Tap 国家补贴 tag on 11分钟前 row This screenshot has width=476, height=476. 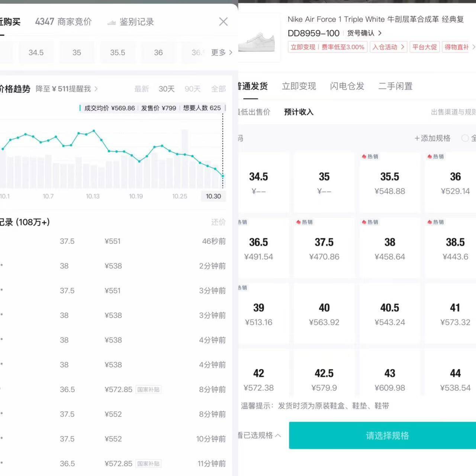click(148, 464)
